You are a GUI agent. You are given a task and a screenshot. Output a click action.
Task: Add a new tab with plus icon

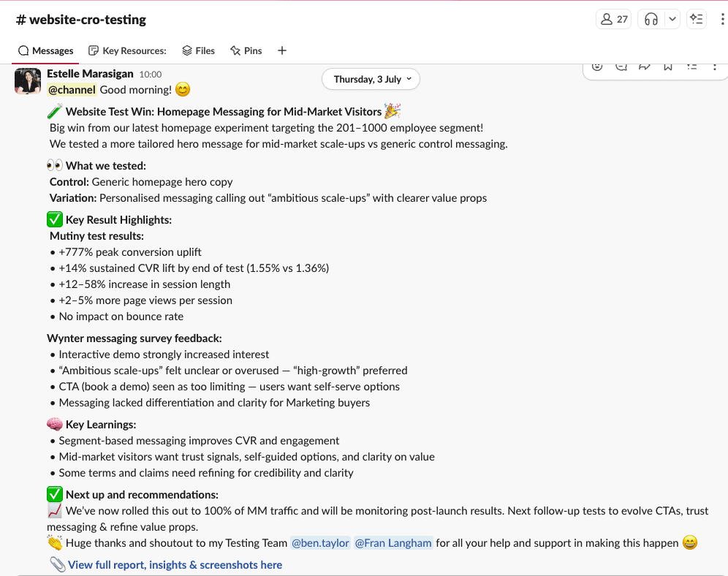pyautogui.click(x=282, y=50)
